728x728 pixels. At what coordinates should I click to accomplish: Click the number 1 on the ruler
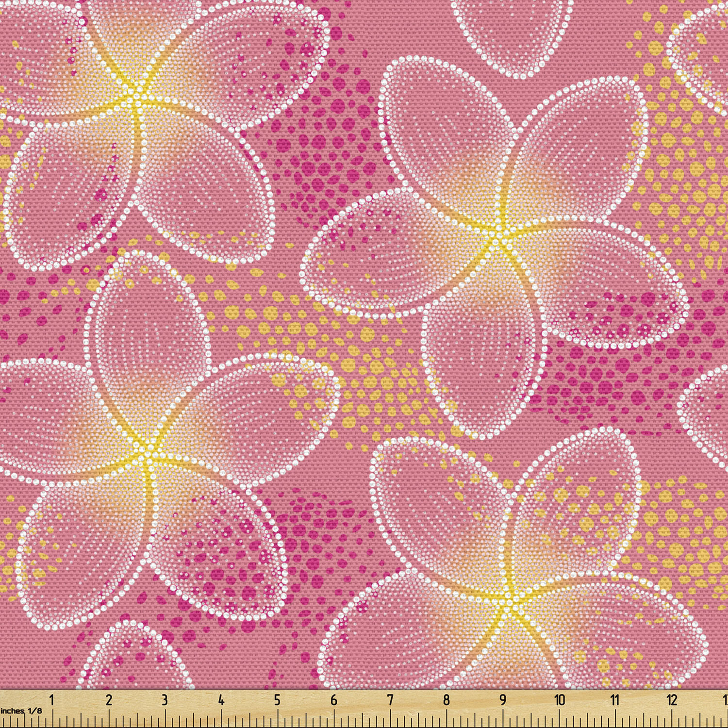click(52, 700)
